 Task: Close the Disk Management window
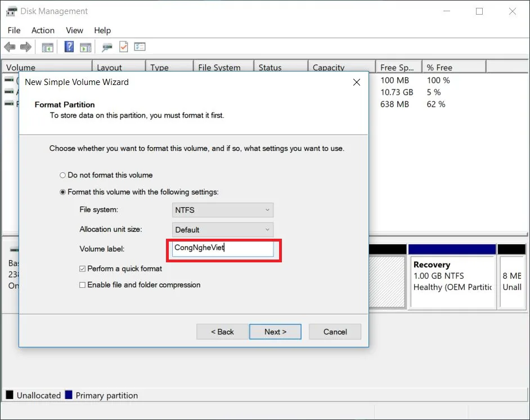coord(513,11)
